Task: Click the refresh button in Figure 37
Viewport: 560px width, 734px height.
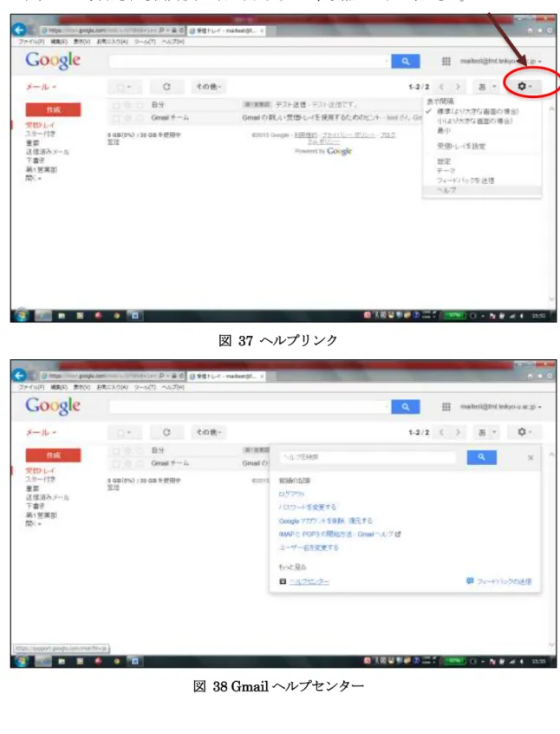Action: [166, 87]
